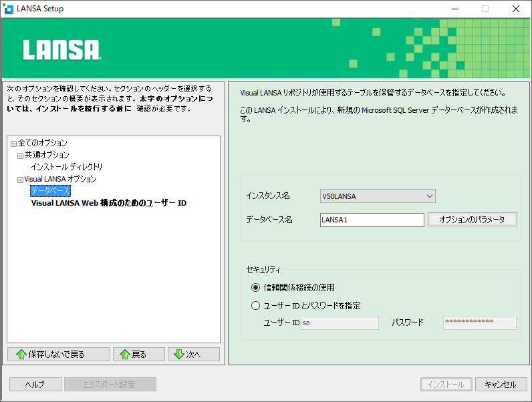The height and width of the screenshot is (402, 532).
Task: Click the オプションのパラメータ button
Action: click(x=473, y=219)
